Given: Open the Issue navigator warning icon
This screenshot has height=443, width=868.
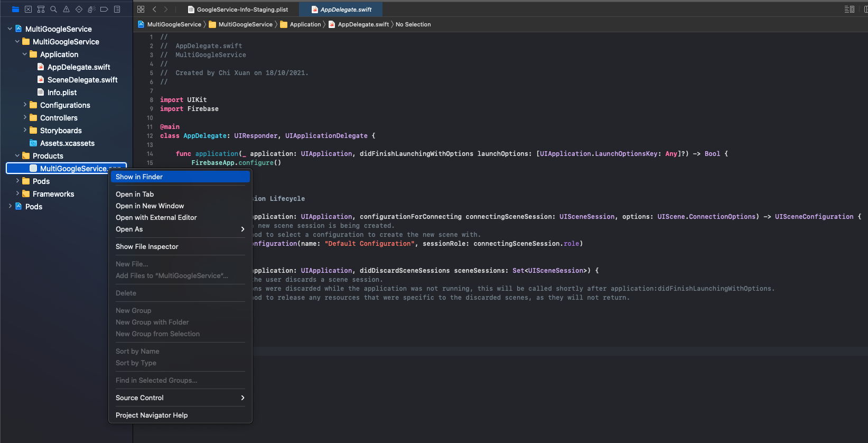Looking at the screenshot, I should [66, 9].
